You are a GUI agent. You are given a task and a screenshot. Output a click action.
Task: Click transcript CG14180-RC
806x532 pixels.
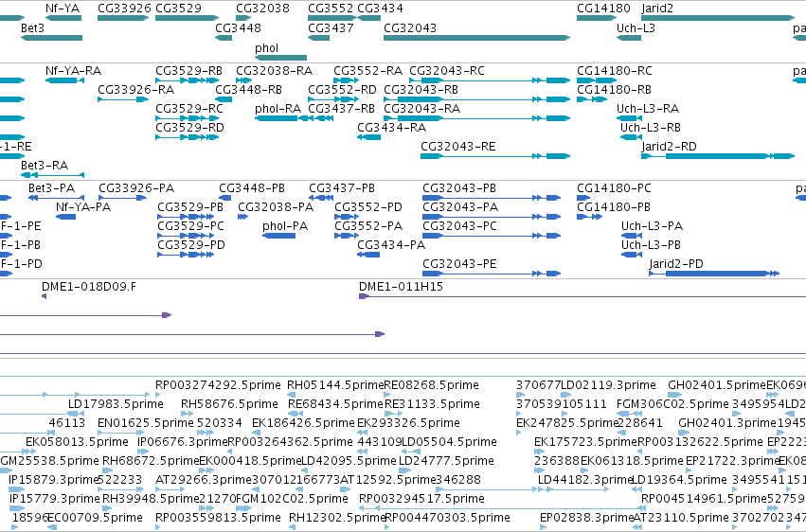(x=615, y=70)
